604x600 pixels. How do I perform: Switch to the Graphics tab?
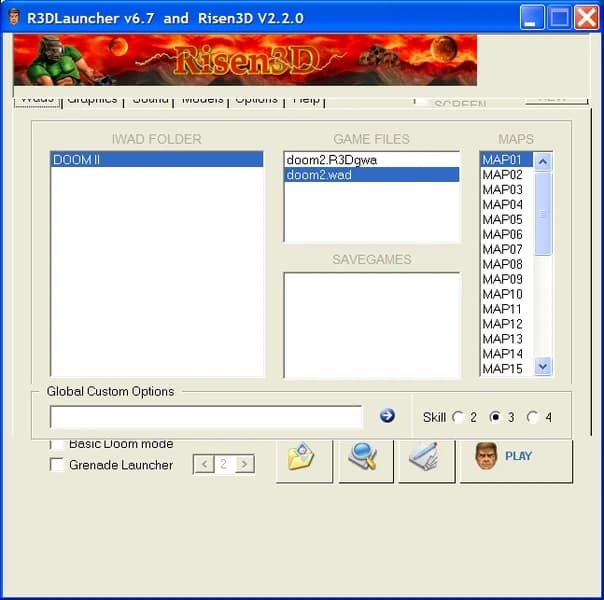click(92, 101)
